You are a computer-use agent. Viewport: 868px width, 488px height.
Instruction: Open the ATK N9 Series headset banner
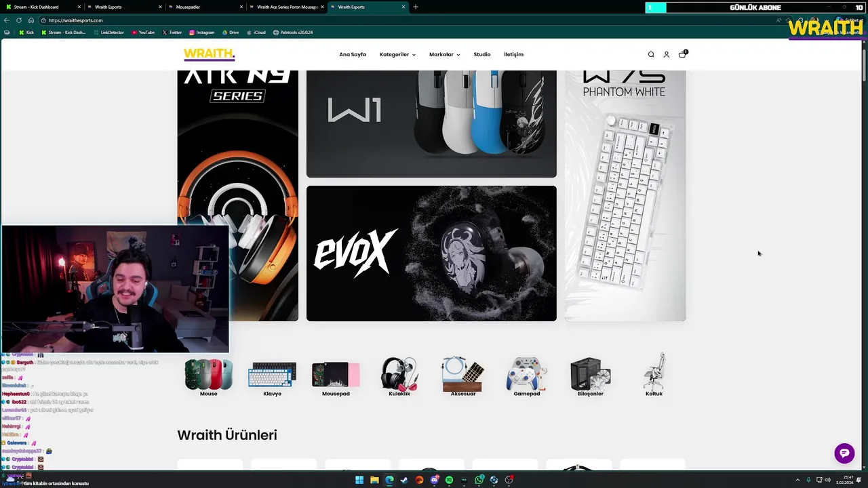pyautogui.click(x=237, y=148)
